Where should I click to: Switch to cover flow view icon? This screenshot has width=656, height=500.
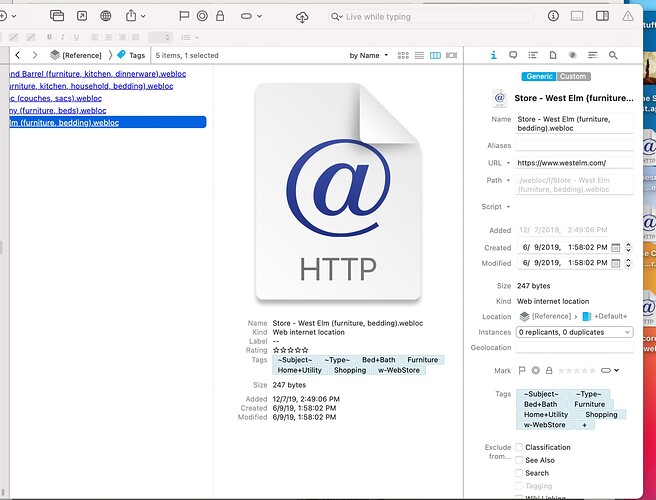click(x=451, y=55)
